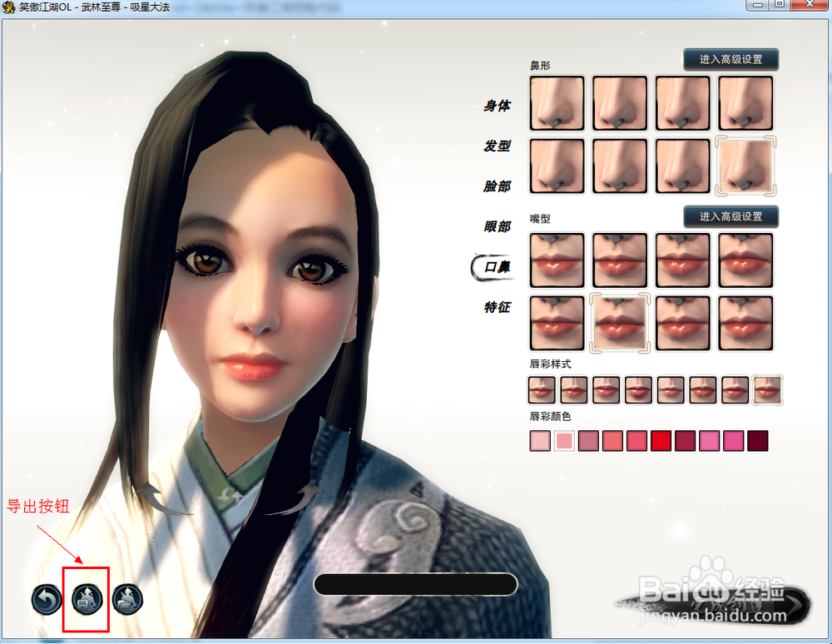The image size is (832, 644).
Task: Select fourth mouth shape in second row
Action: (x=745, y=323)
